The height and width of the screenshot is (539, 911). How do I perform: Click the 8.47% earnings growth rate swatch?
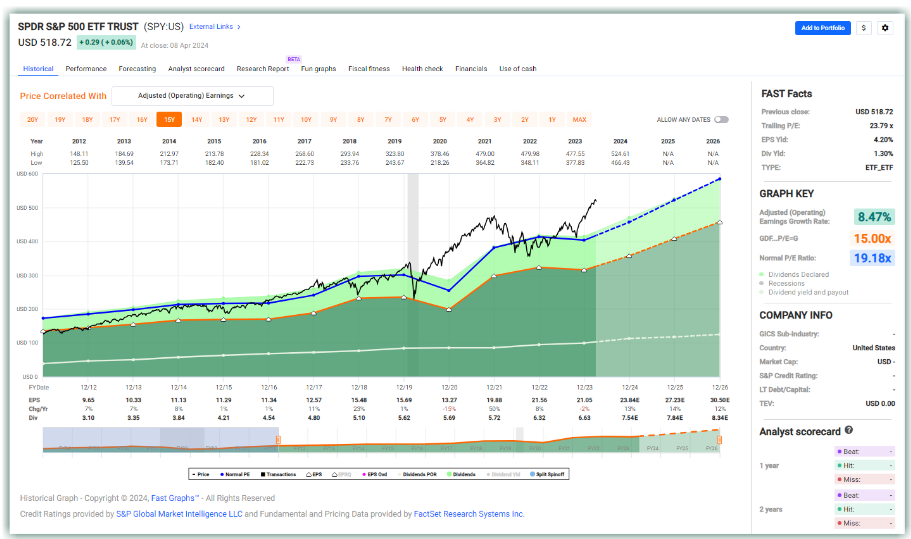[x=874, y=217]
